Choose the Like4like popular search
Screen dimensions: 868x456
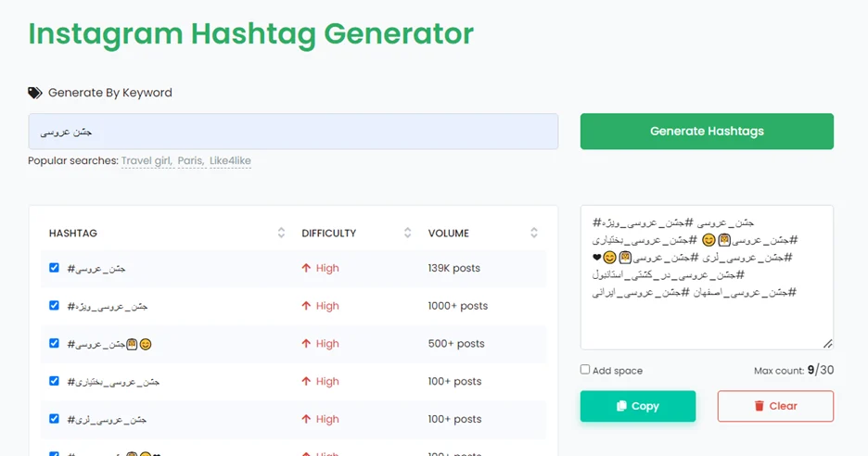(230, 160)
